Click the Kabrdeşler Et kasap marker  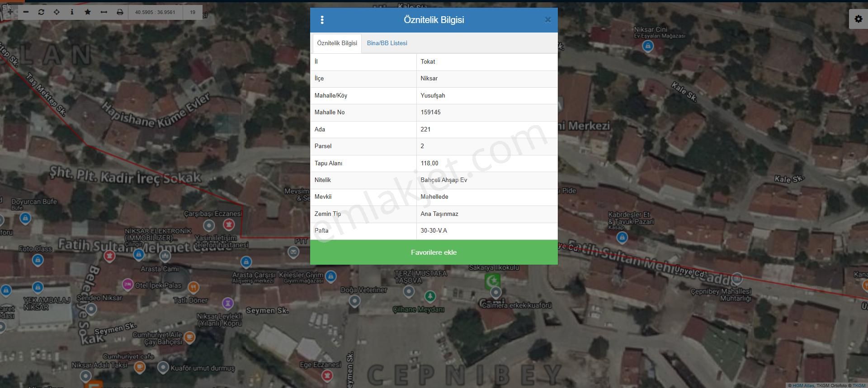(622, 237)
